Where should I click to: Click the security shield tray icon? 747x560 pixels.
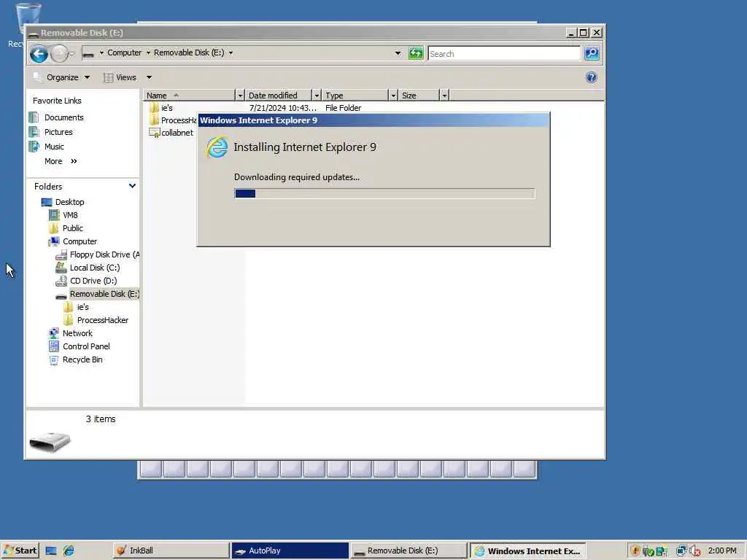[635, 551]
